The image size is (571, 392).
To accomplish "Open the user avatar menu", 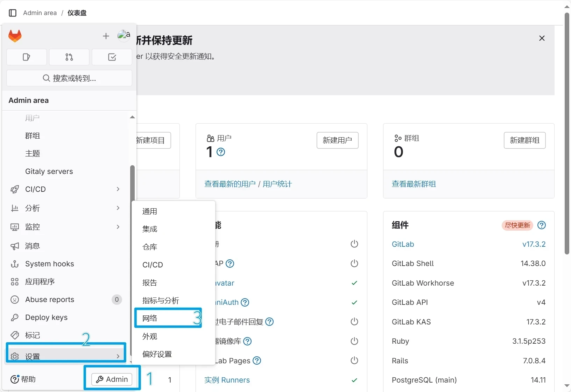I will tap(124, 35).
